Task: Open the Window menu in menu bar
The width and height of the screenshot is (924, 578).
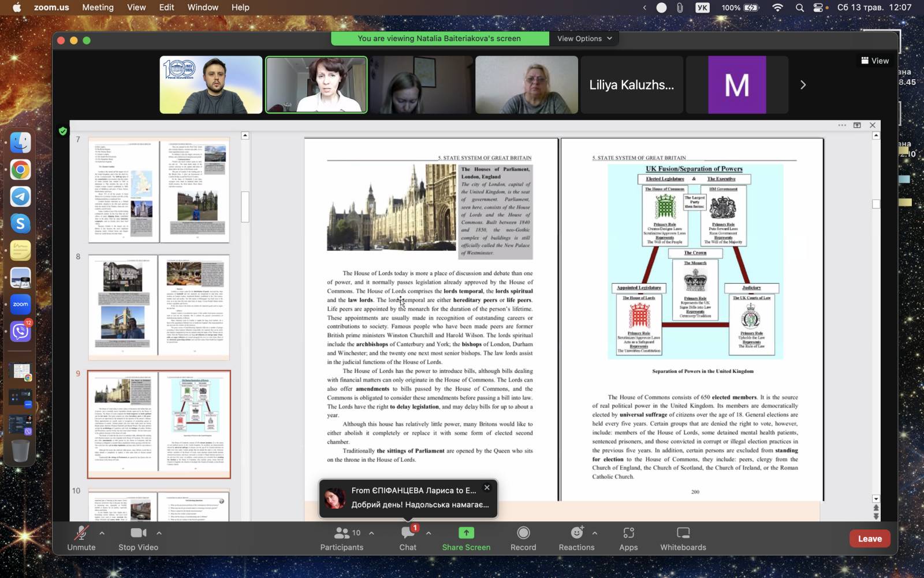Action: (203, 8)
